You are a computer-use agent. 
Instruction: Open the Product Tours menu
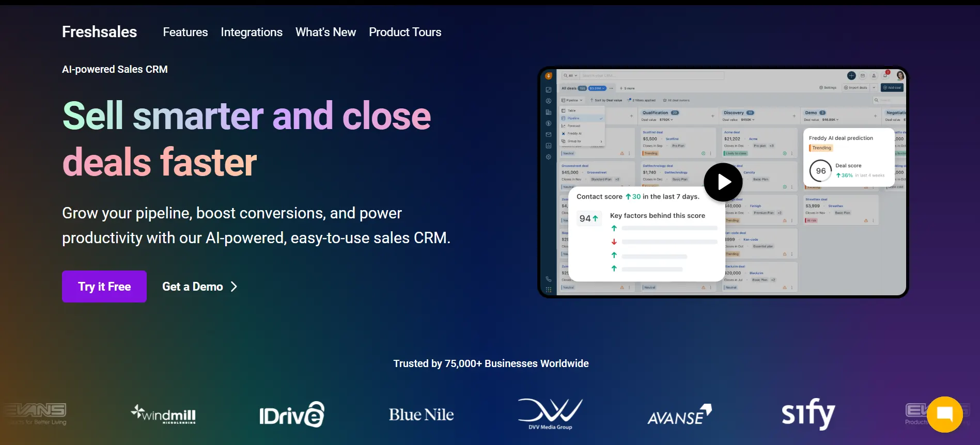405,32
